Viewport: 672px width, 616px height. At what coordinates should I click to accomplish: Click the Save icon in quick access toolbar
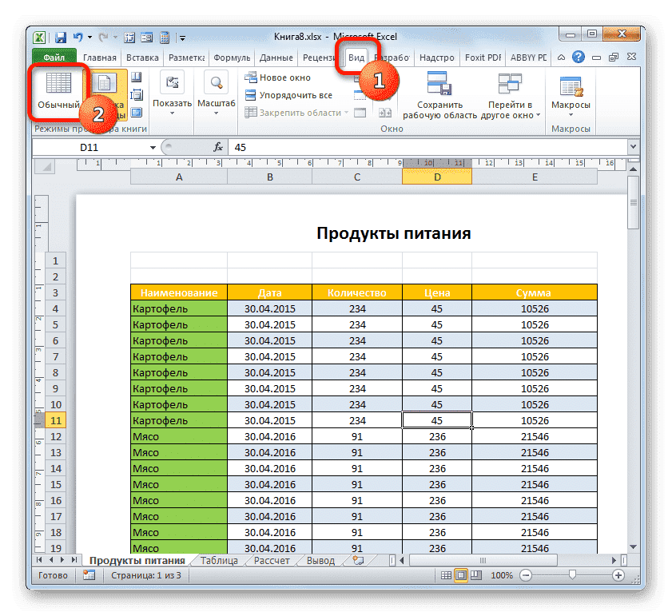(x=60, y=37)
